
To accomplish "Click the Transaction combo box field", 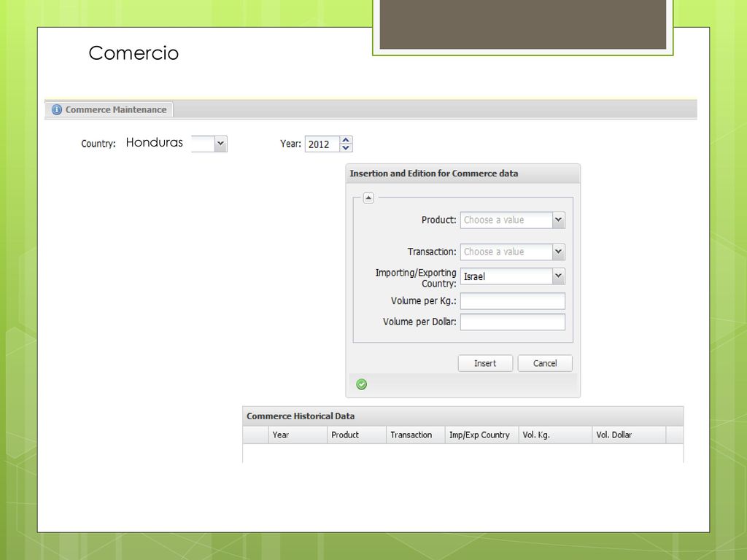I will tap(506, 252).
